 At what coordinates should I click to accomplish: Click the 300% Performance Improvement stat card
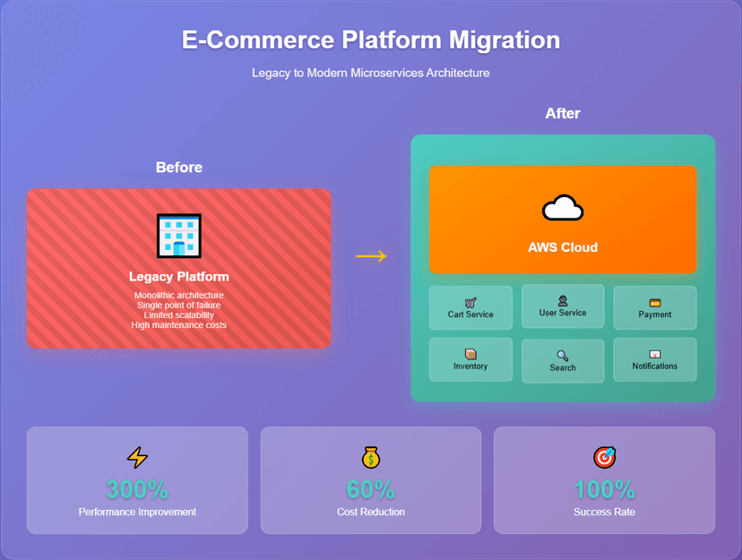136,480
